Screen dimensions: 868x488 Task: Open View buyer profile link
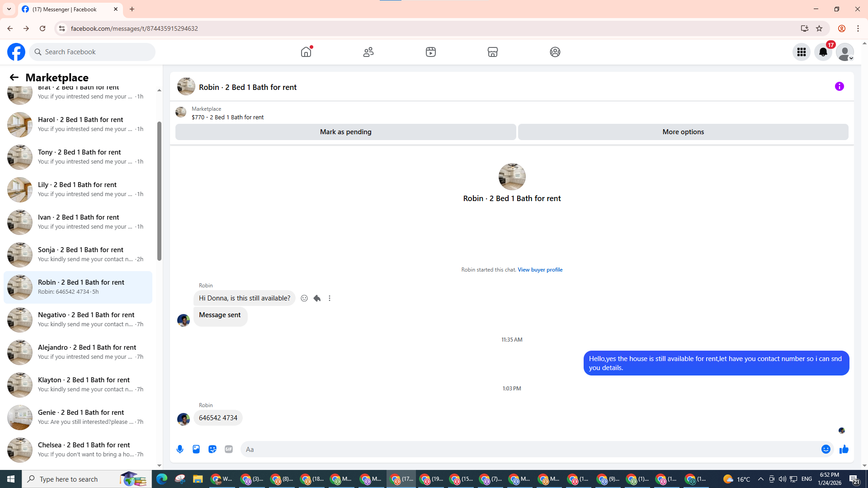pos(540,270)
